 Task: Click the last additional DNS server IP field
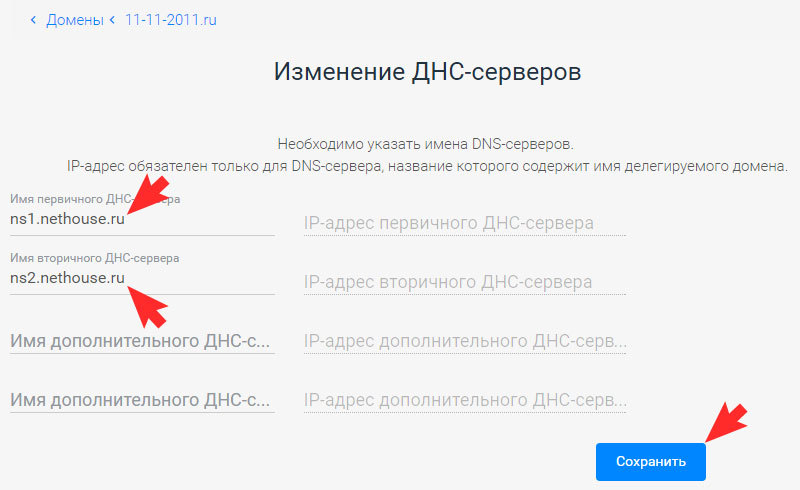pos(464,399)
